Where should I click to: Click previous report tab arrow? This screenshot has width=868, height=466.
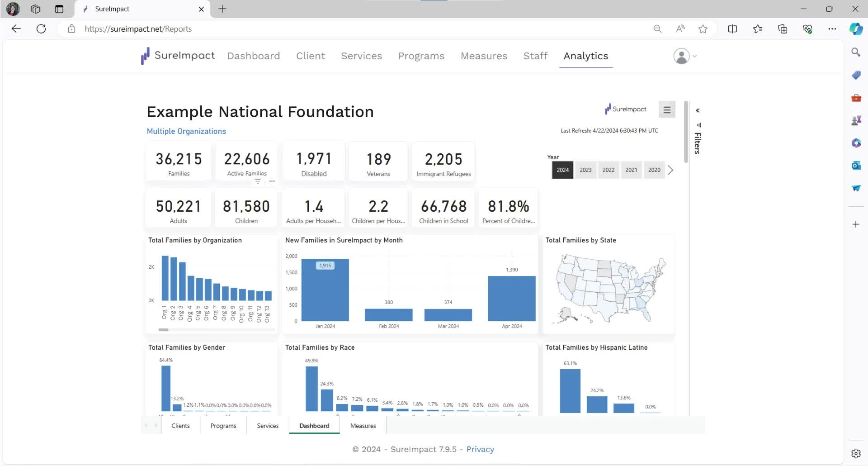click(146, 426)
